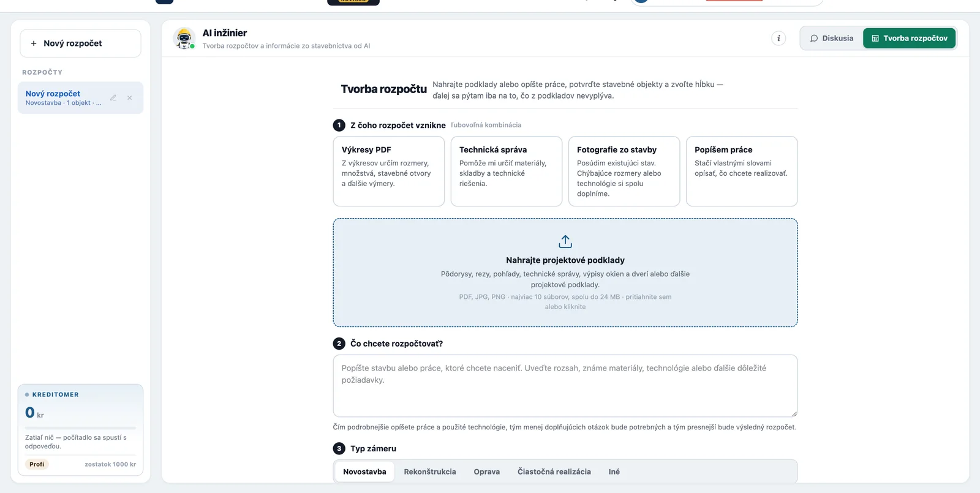This screenshot has height=493, width=980.
Task: Choose Novostavba project type
Action: [364, 472]
